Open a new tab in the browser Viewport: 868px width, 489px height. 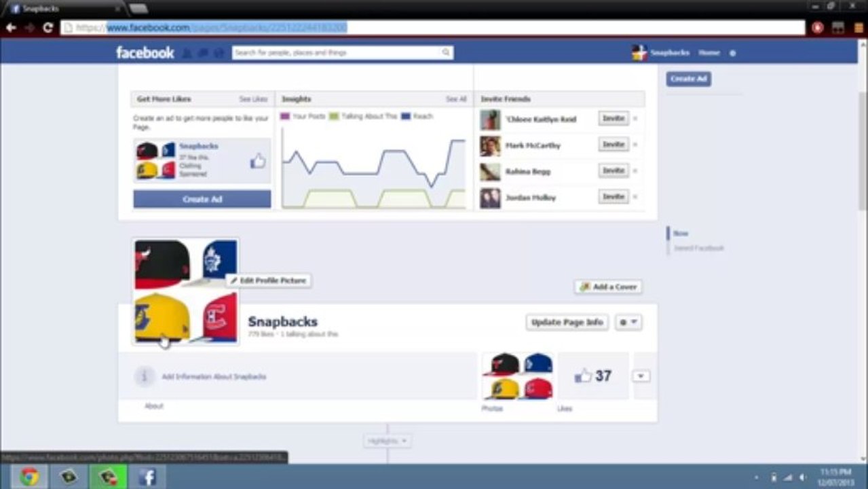pyautogui.click(x=138, y=8)
